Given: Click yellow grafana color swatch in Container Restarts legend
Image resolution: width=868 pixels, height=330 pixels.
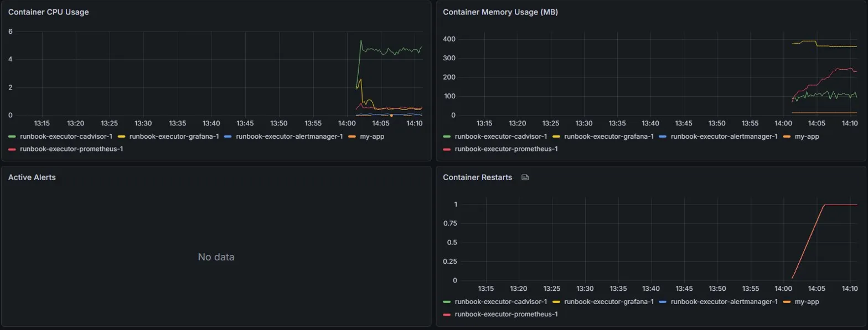Looking at the screenshot, I should (556, 301).
